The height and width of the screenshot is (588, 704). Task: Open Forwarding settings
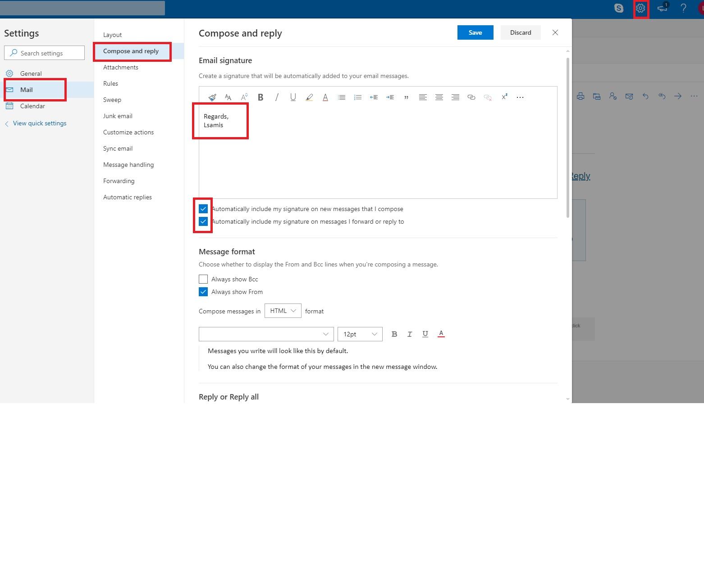119,181
